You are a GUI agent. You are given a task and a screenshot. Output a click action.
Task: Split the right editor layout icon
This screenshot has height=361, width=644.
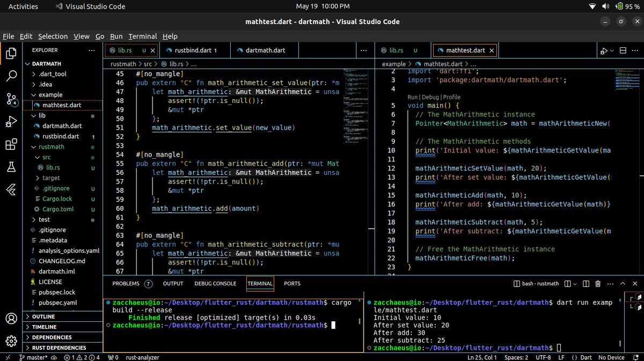pyautogui.click(x=623, y=50)
